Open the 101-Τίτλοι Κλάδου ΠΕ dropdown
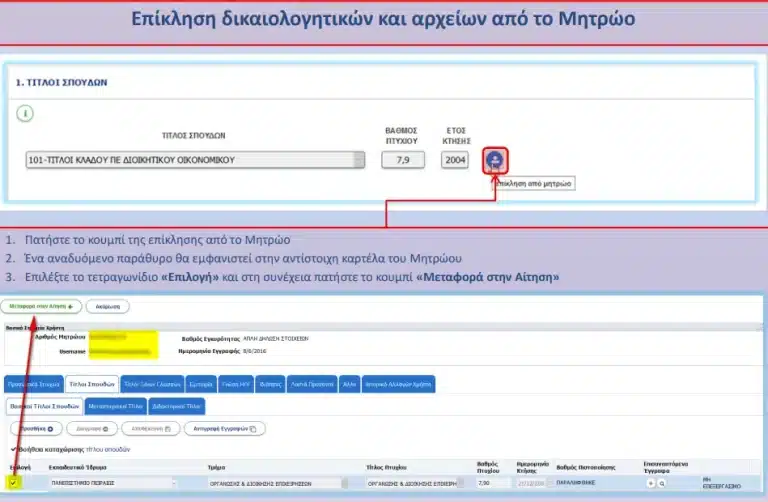The width and height of the screenshot is (768, 502). [195, 160]
